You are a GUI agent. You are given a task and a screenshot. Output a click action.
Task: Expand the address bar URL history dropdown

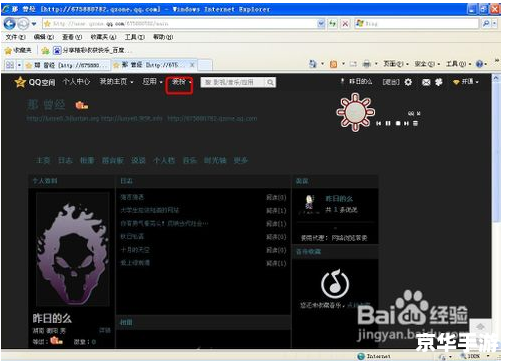coord(321,23)
